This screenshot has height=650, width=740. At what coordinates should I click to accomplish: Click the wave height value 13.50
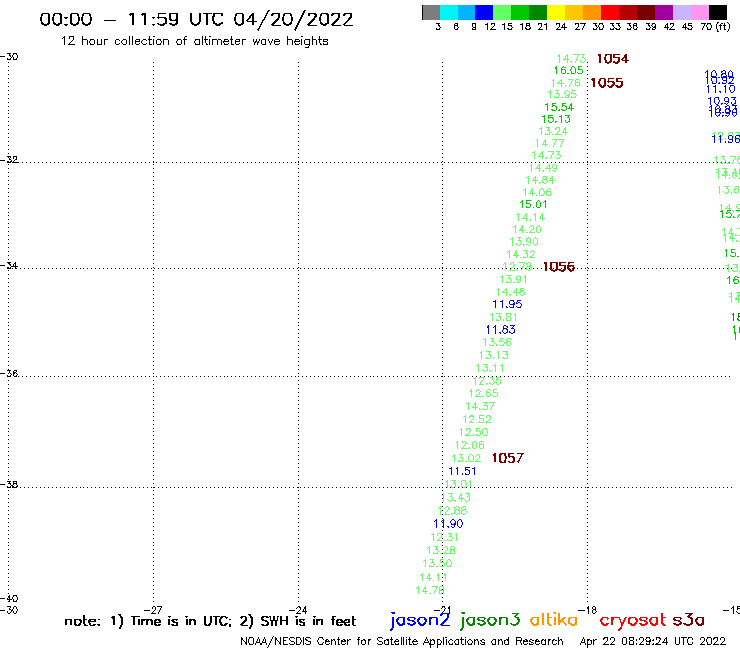(437, 564)
